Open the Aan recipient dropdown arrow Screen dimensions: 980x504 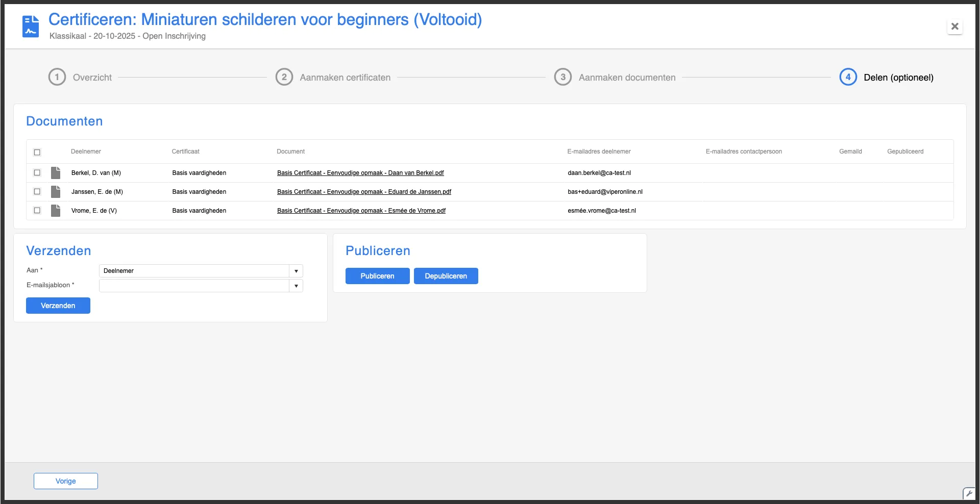tap(296, 271)
